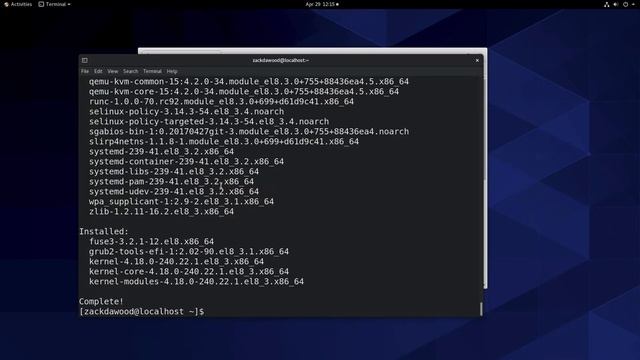The image size is (640, 360).
Task: Open the File menu
Action: (85, 71)
